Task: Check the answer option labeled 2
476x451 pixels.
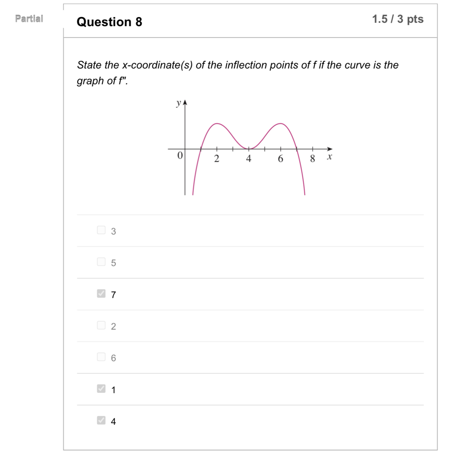Action: [101, 325]
